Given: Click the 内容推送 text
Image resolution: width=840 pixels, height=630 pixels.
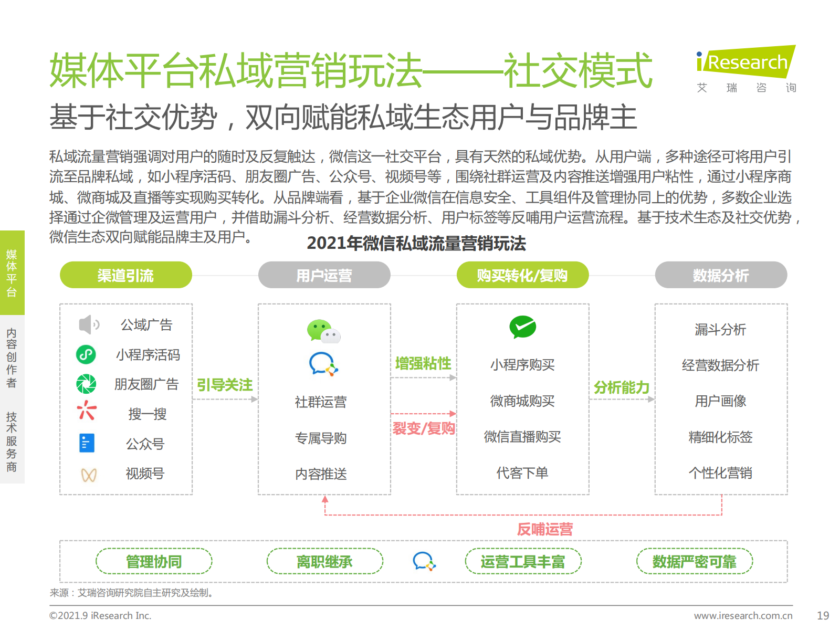Looking at the screenshot, I should click(x=321, y=474).
